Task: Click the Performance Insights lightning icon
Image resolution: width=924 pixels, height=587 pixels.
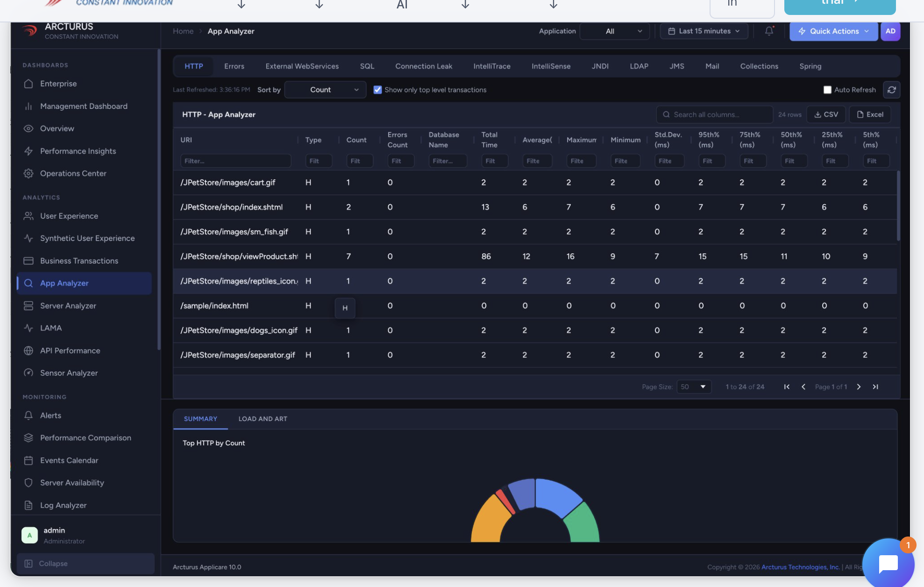Action: (28, 151)
